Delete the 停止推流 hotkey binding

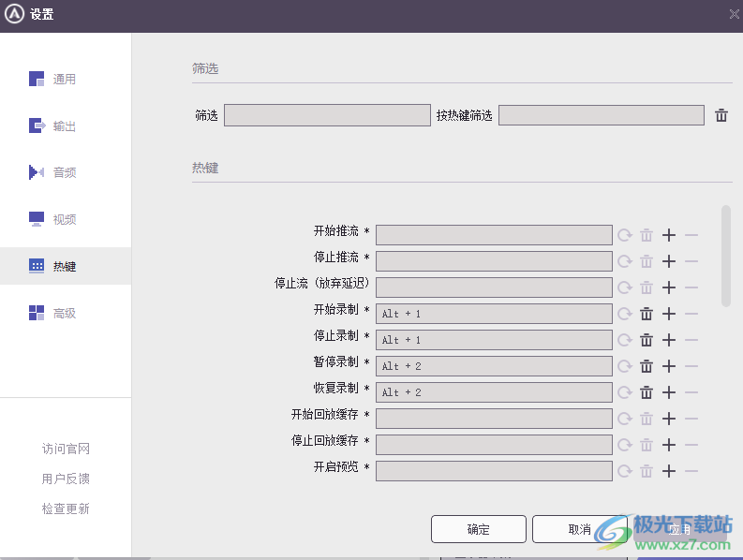(646, 261)
